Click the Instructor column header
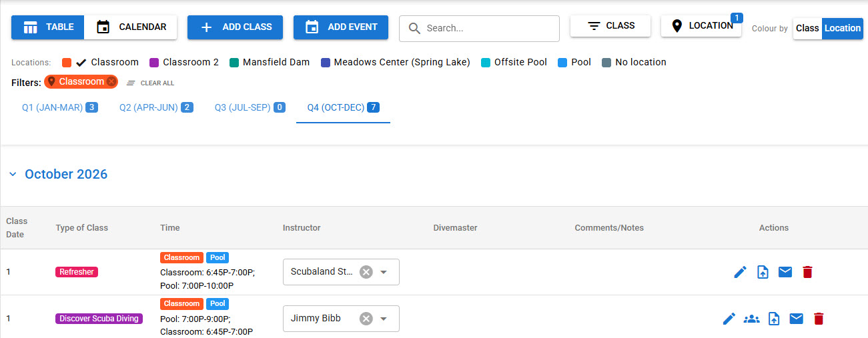 (x=302, y=228)
